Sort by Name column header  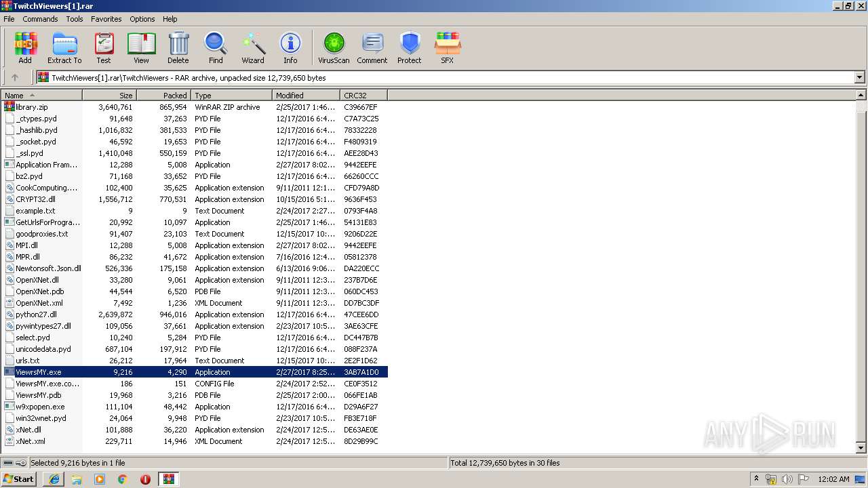coord(42,96)
